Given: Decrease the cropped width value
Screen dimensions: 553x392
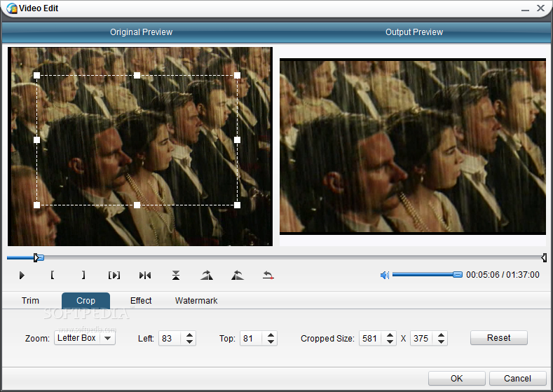Looking at the screenshot, I should [x=390, y=342].
